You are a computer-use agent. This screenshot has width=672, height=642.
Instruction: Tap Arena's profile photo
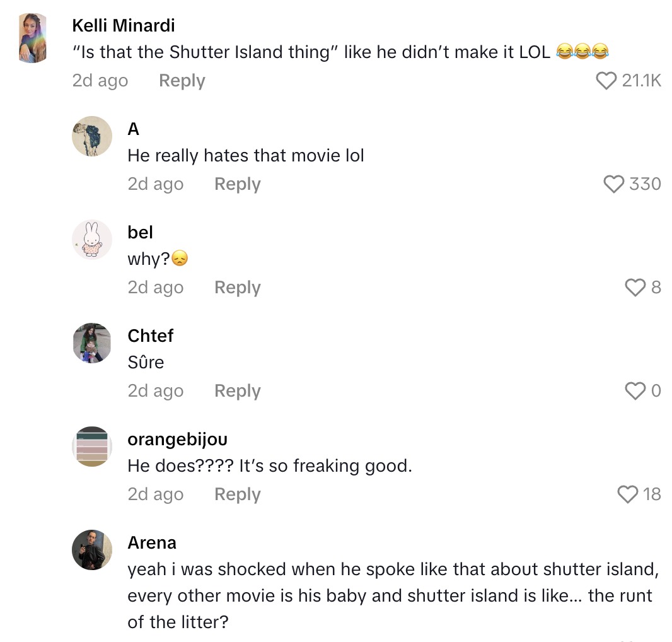pos(92,550)
